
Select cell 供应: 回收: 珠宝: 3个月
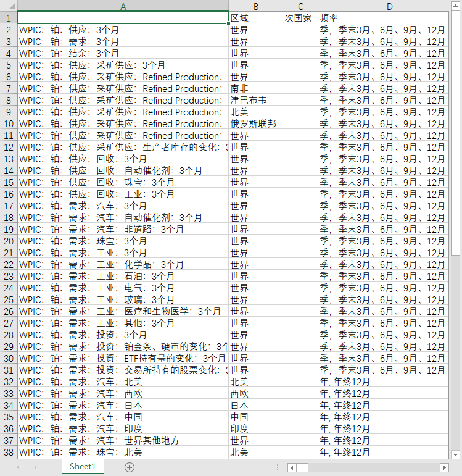pos(123,182)
